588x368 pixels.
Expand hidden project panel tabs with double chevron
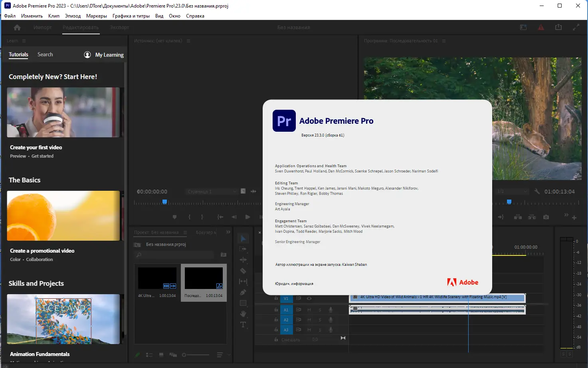[x=228, y=232]
